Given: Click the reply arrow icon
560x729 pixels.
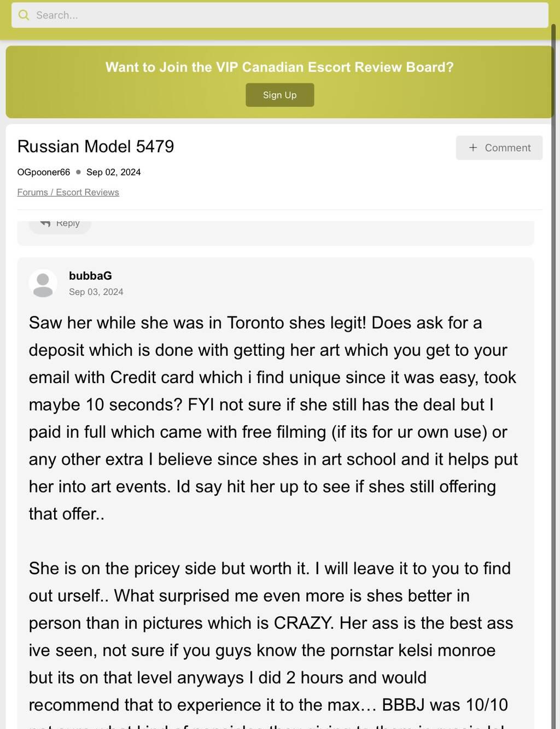Looking at the screenshot, I should 45,223.
